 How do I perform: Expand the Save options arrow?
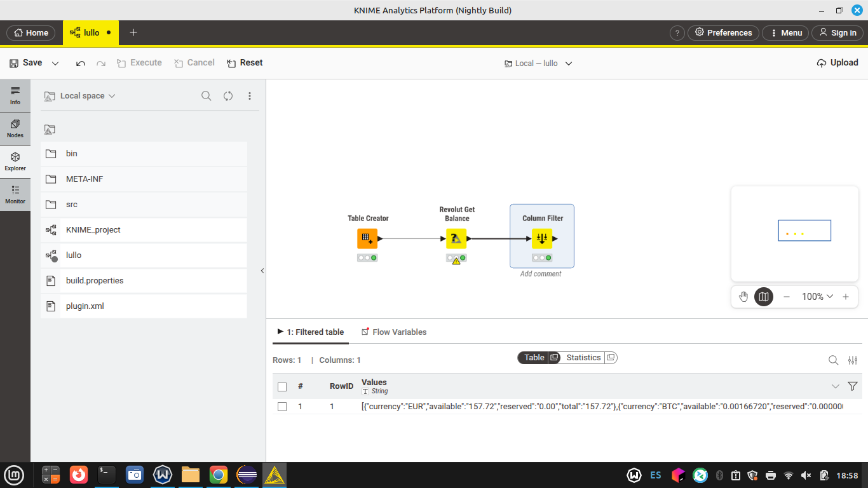coord(55,63)
